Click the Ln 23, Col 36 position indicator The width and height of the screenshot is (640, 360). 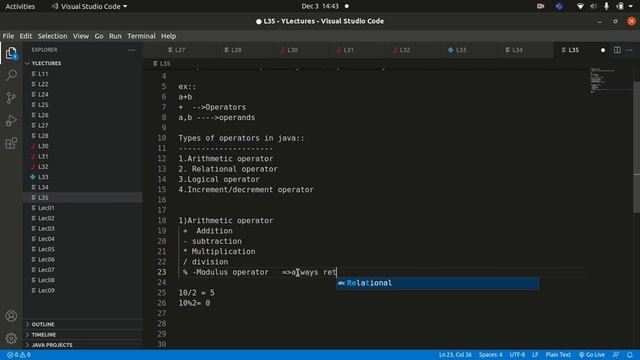(455, 355)
